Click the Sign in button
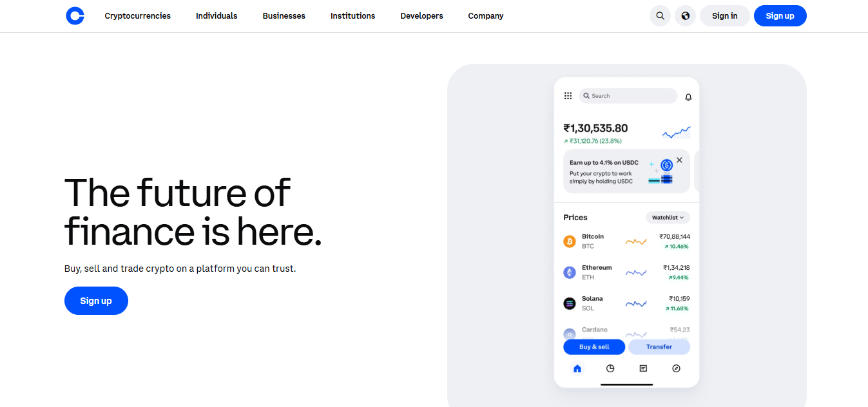 click(x=724, y=16)
